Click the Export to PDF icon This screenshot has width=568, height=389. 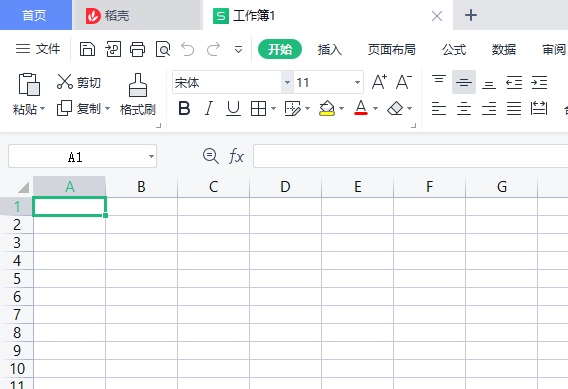[x=113, y=49]
